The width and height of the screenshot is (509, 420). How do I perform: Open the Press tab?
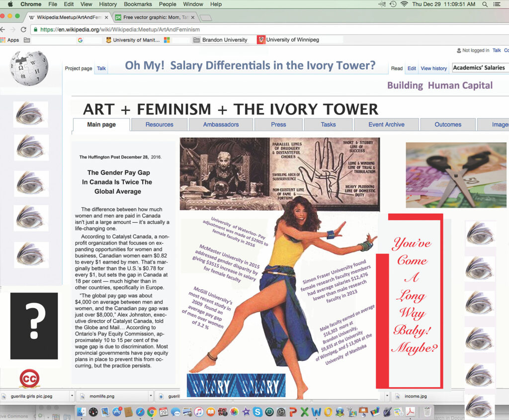pyautogui.click(x=278, y=125)
